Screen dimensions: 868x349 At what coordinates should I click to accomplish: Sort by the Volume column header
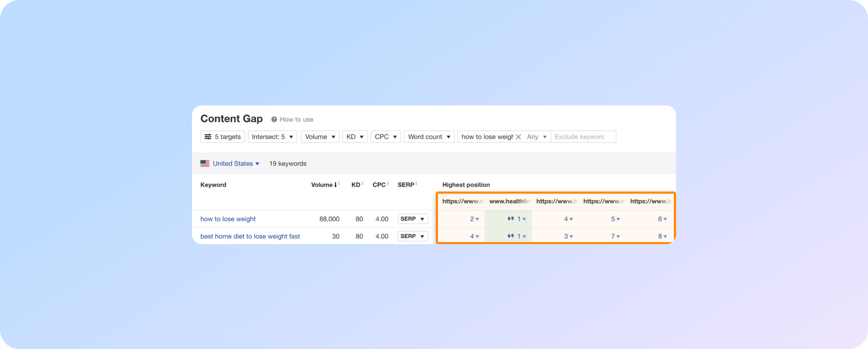click(x=322, y=185)
